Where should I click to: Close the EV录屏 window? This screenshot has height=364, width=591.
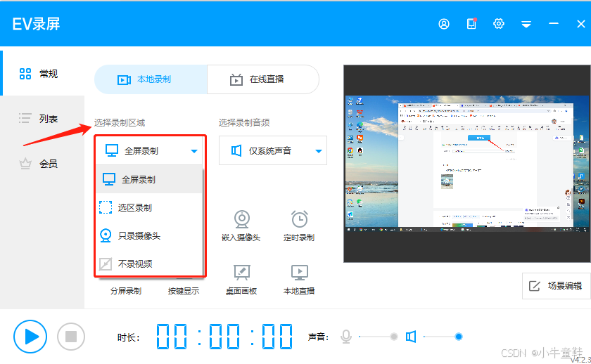(x=581, y=24)
